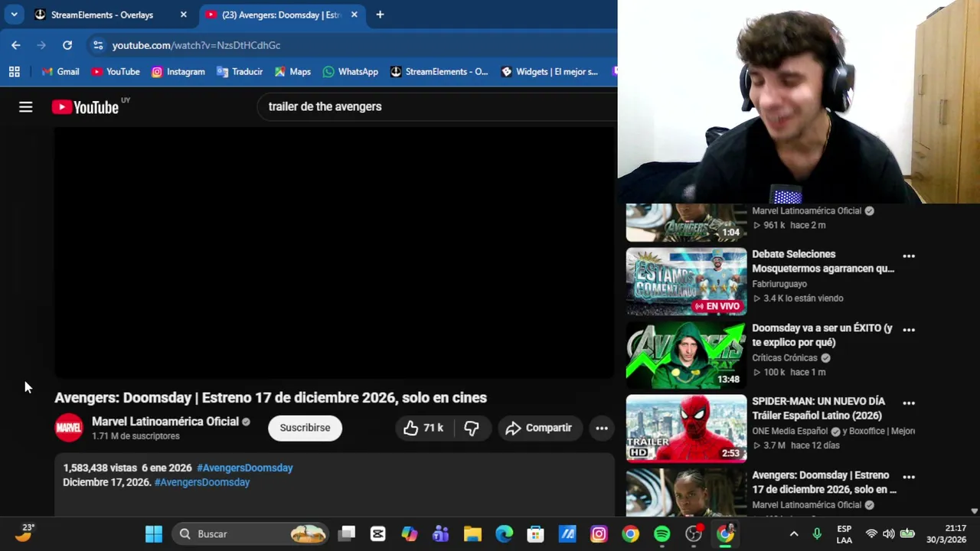Open the tab search dropdown arrow

pos(14,15)
